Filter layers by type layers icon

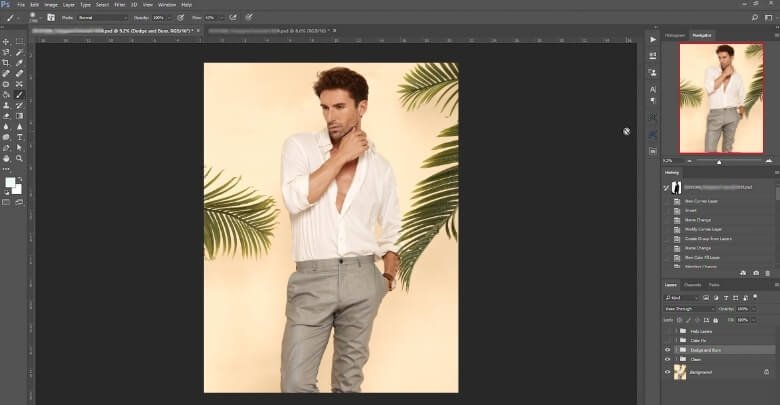726,298
